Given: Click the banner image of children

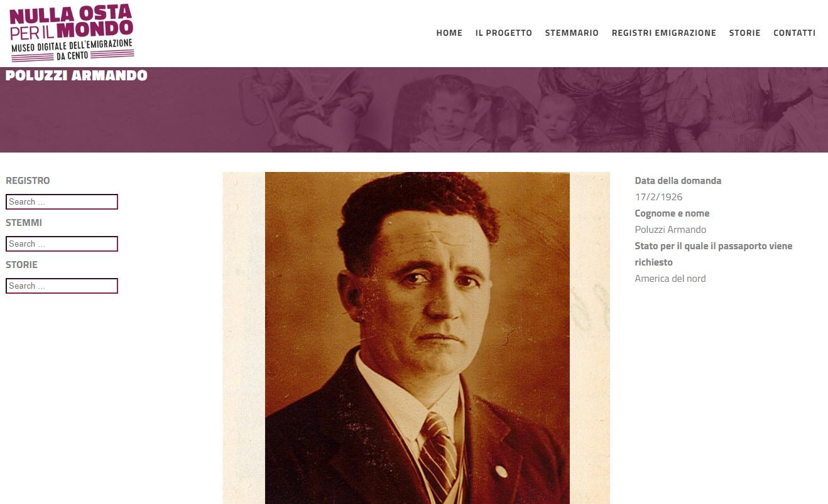Looking at the screenshot, I should (414, 110).
